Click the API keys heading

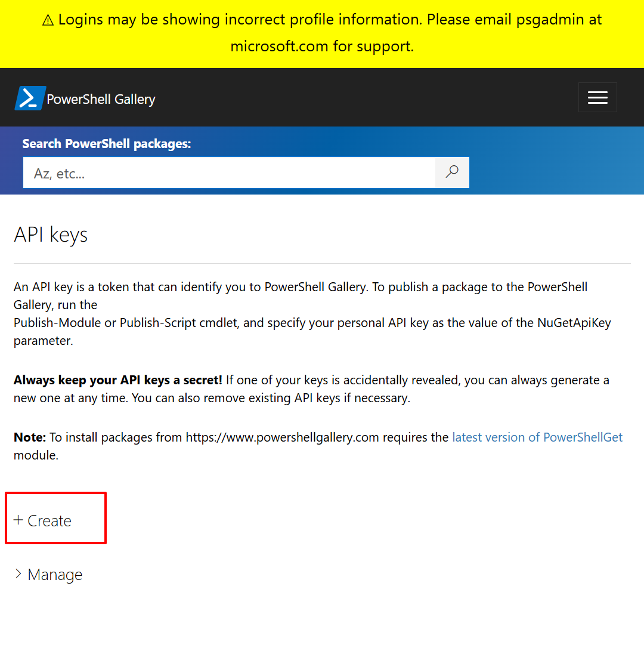pyautogui.click(x=51, y=235)
